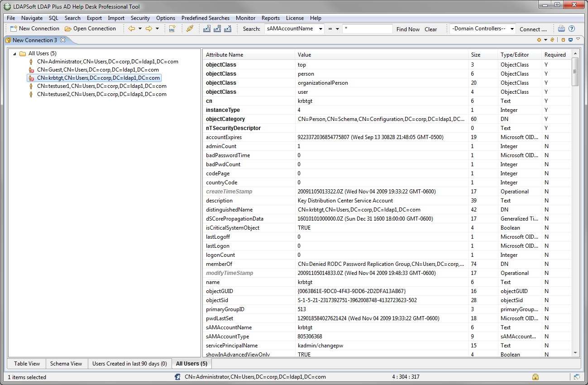Click the padlock icon in status bar
The width and height of the screenshot is (588, 385).
(535, 377)
